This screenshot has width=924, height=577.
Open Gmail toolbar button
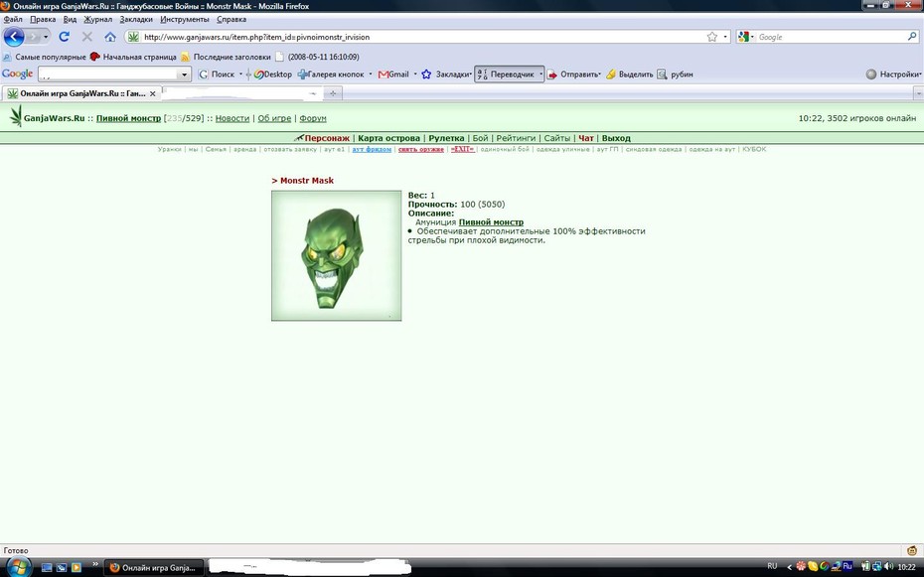click(393, 74)
